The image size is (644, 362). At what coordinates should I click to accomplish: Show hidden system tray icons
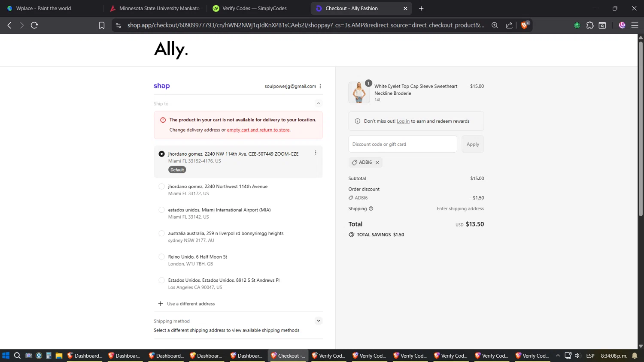coord(558,356)
